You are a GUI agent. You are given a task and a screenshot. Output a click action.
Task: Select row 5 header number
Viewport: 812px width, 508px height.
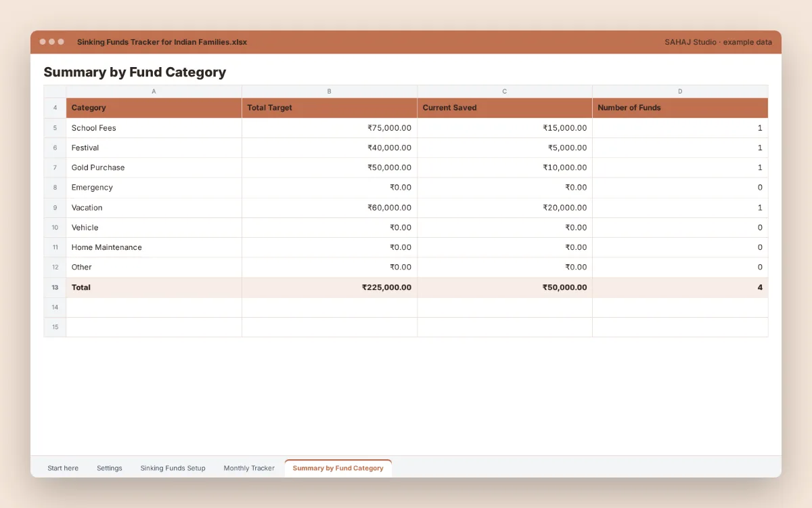(x=55, y=128)
